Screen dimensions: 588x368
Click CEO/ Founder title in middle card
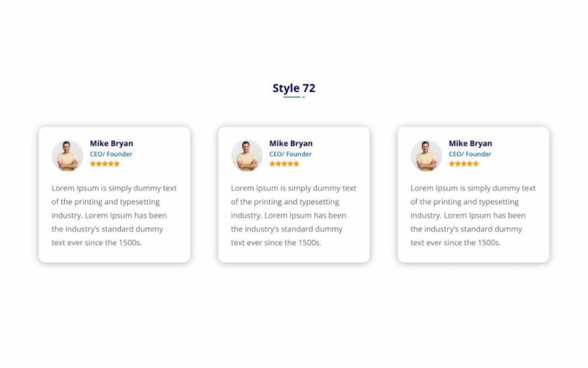(x=291, y=154)
